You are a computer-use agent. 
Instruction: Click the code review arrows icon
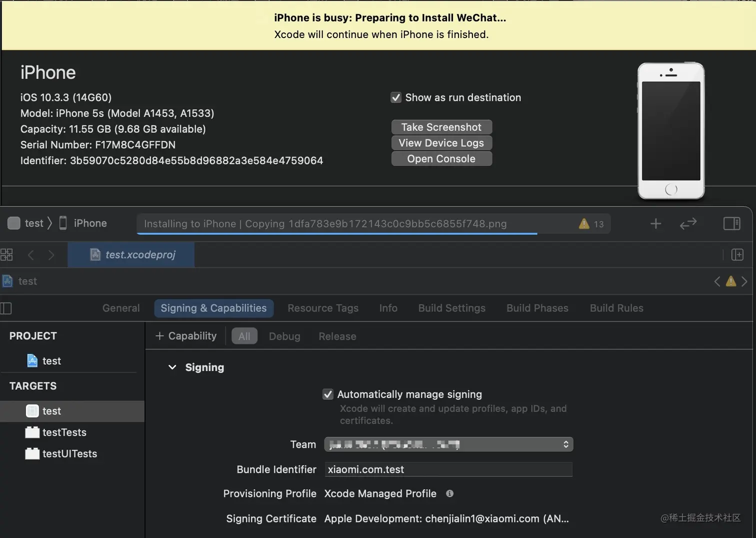pyautogui.click(x=688, y=224)
